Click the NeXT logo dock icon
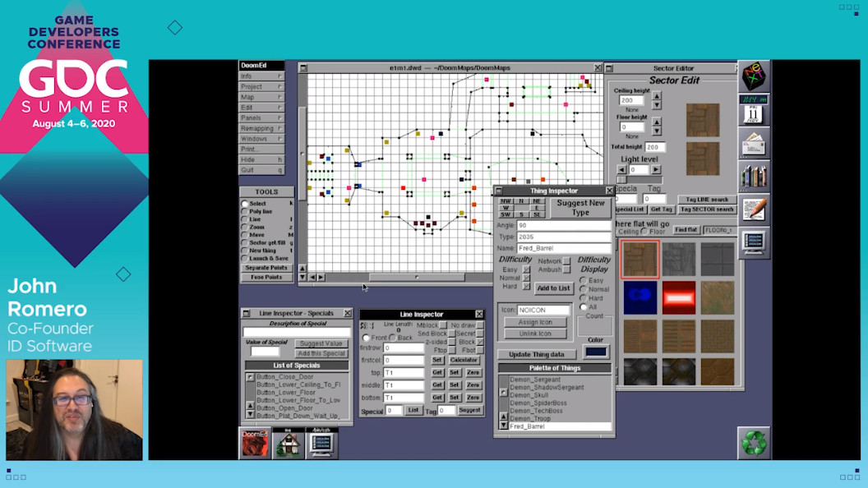This screenshot has height=488, width=868. 754,76
